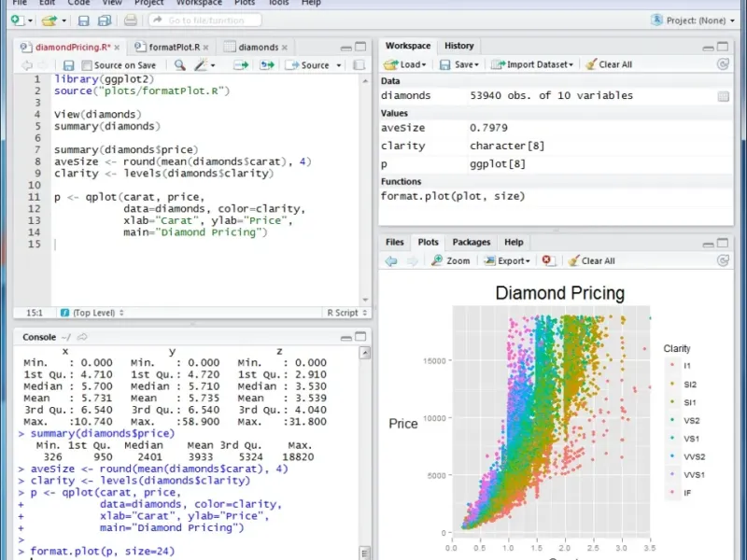Click the re-run previous region icon
This screenshot has height=560, width=747.
coord(267,64)
